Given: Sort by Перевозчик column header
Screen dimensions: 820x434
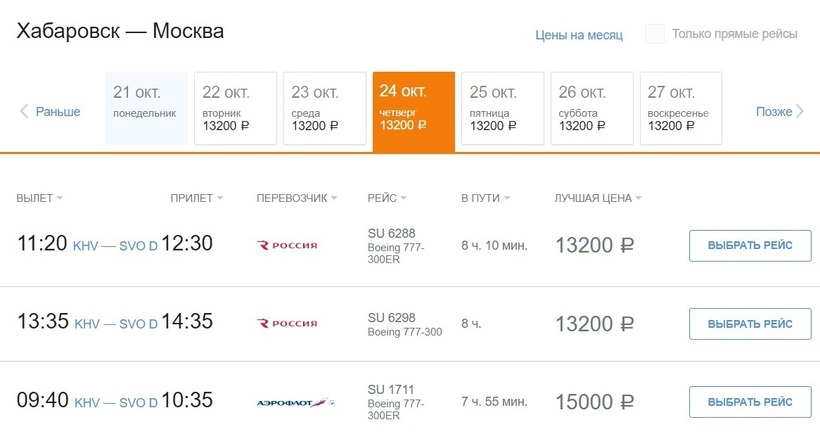Looking at the screenshot, I should pos(297,198).
